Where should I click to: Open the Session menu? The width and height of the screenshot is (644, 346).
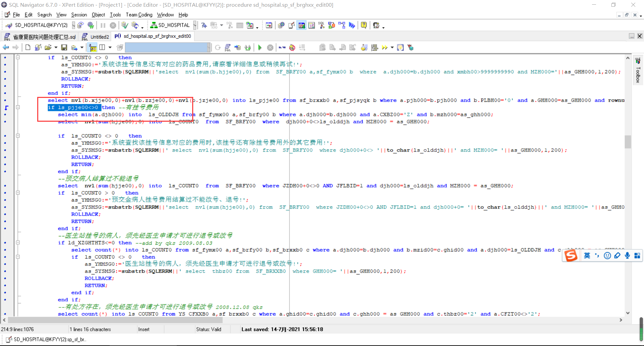pos(79,15)
